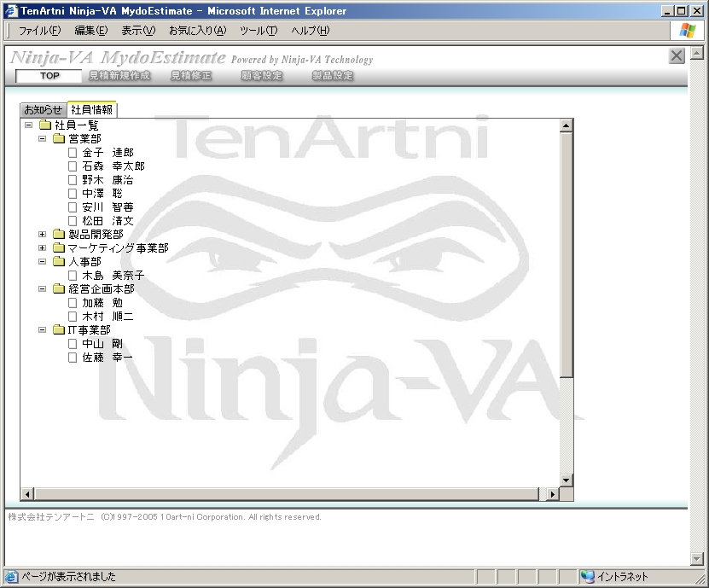Click the 佐藤 幸一 employee name
Viewport: 709px width, 588px height.
pyautogui.click(x=108, y=358)
